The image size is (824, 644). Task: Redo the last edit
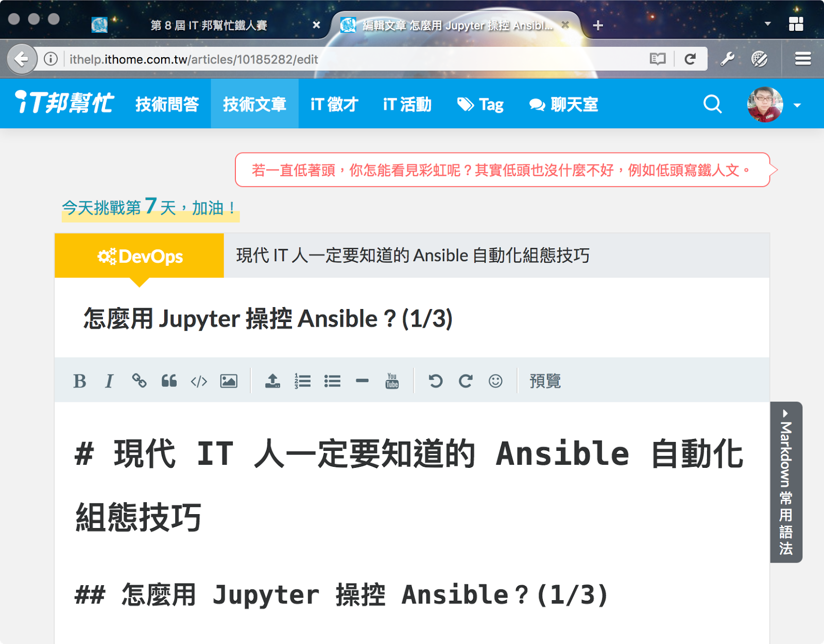click(466, 381)
